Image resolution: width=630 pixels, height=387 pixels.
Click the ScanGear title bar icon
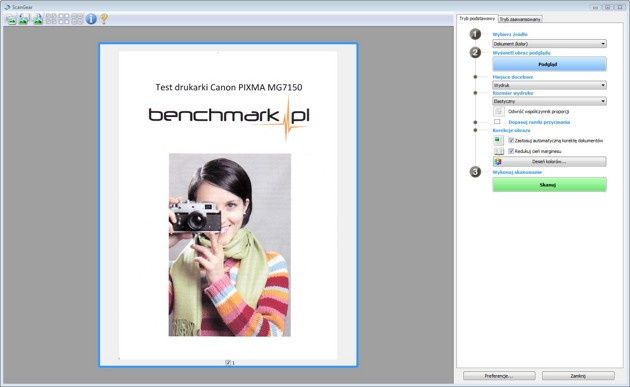7,7
